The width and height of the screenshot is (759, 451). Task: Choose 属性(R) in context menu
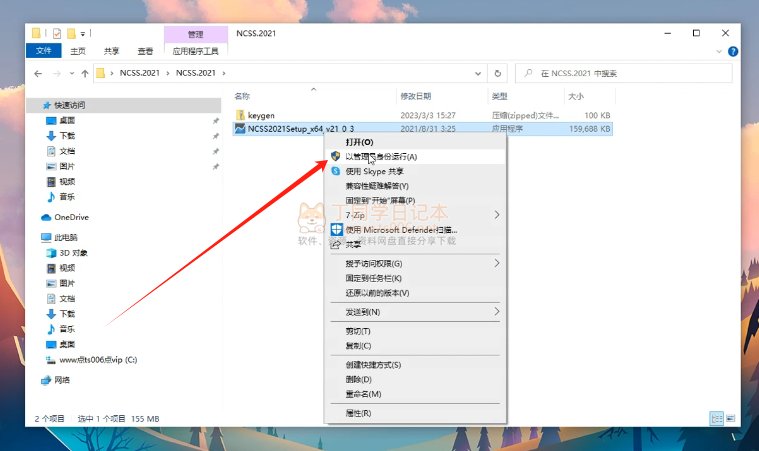(415, 413)
